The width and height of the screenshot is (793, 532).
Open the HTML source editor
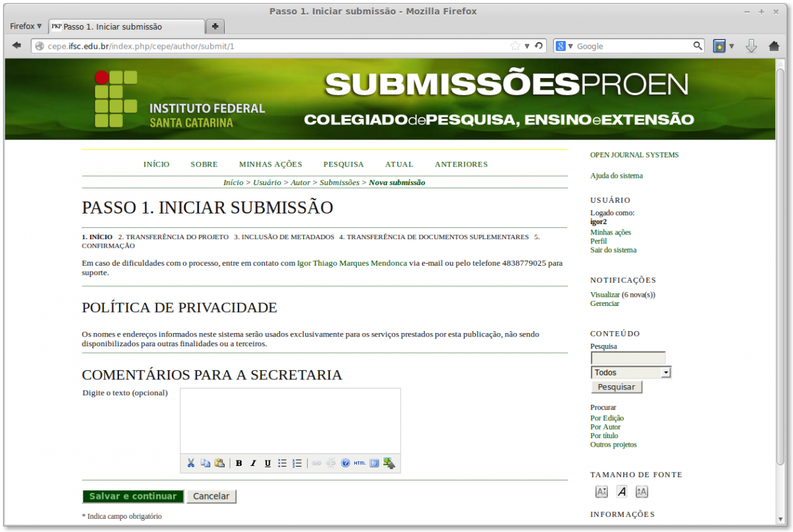[359, 463]
